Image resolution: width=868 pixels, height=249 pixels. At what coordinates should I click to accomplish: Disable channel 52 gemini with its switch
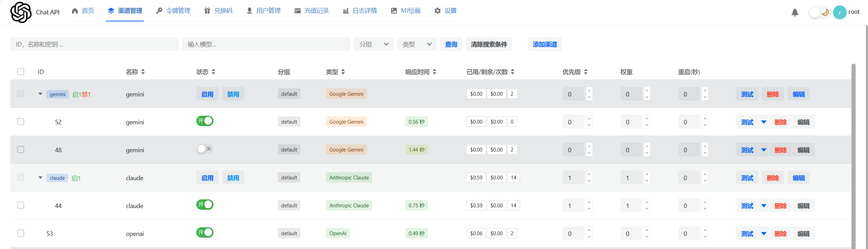(x=205, y=121)
